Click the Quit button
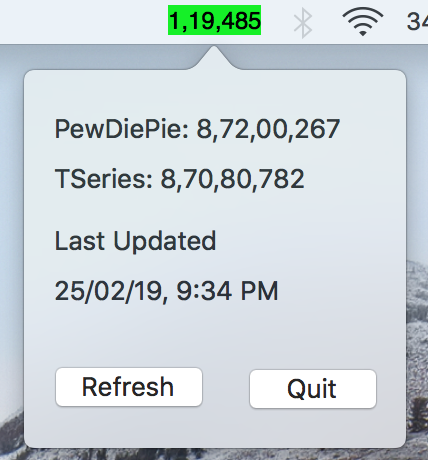428x460 pixels. coord(313,389)
